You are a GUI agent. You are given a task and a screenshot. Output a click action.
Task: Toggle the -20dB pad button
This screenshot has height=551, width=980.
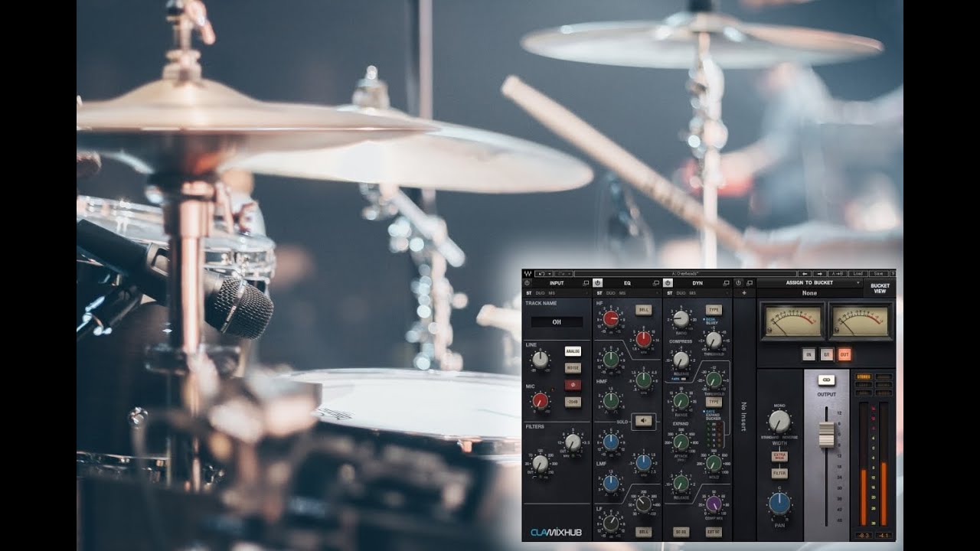[573, 402]
